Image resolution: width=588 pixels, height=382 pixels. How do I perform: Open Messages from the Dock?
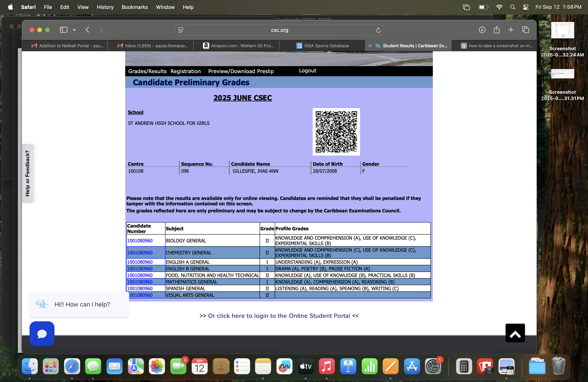93,366
